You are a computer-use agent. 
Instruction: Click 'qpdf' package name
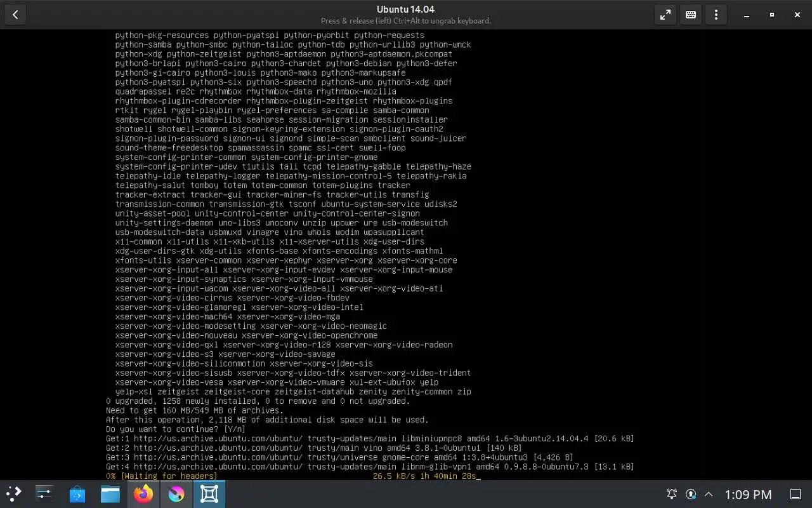coord(443,82)
